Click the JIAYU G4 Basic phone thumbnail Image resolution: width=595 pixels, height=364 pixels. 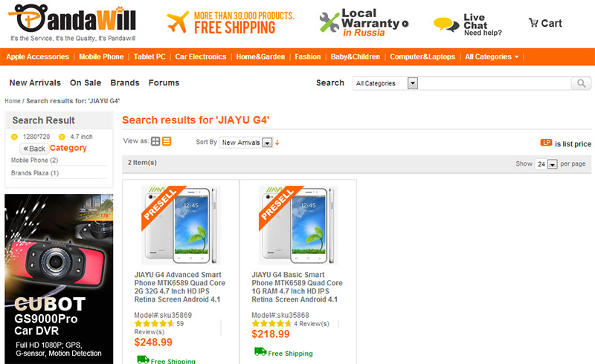pyautogui.click(x=298, y=225)
